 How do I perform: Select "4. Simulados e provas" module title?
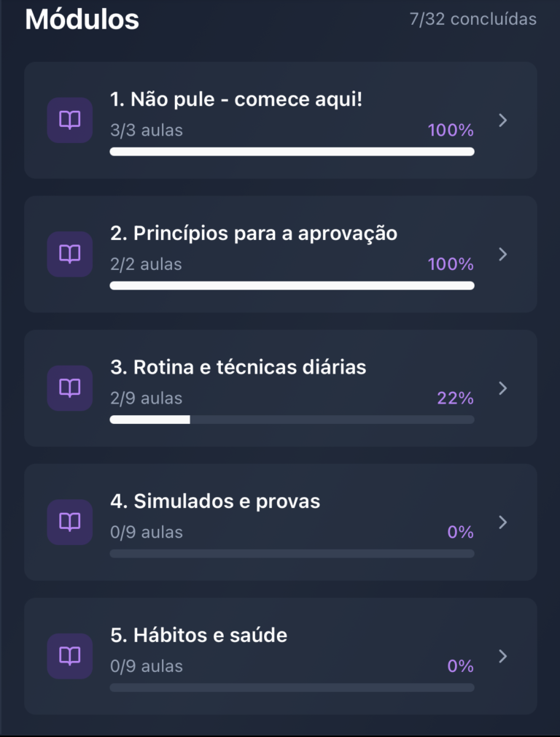click(215, 501)
